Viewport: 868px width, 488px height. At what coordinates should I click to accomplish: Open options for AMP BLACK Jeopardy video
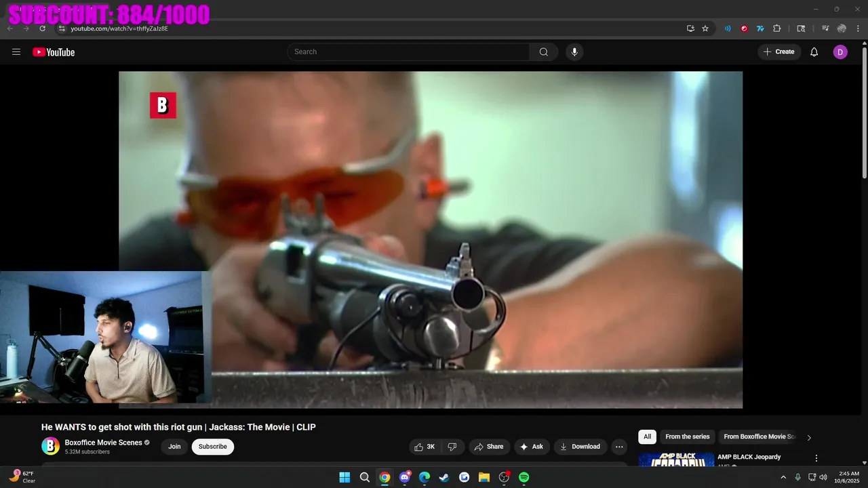[816, 458]
